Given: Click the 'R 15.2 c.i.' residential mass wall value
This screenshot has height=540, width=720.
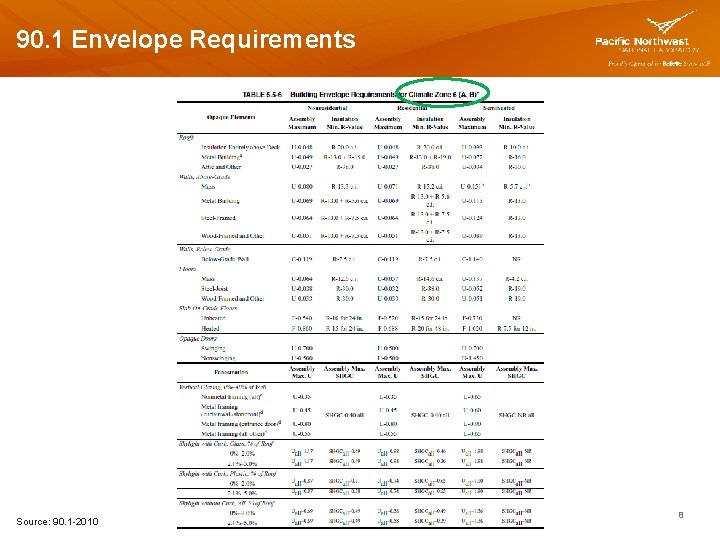Looking at the screenshot, I should point(430,187).
